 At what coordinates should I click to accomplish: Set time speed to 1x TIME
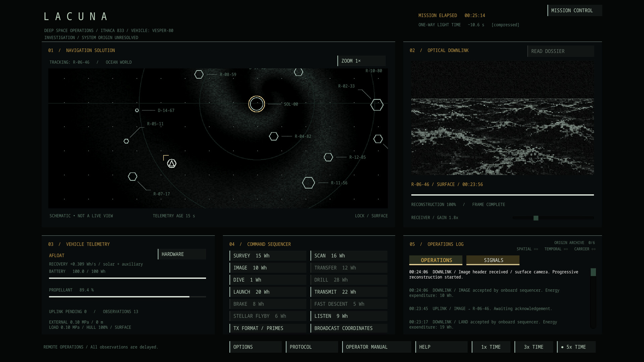click(491, 347)
